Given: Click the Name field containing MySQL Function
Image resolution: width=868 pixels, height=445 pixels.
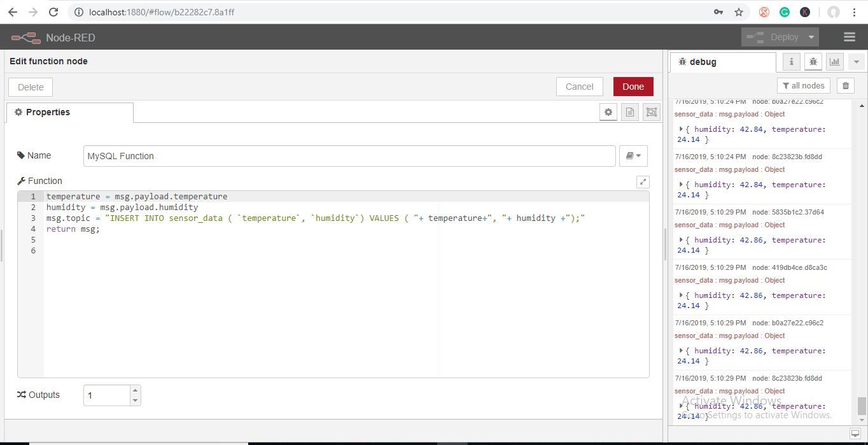Looking at the screenshot, I should point(349,156).
